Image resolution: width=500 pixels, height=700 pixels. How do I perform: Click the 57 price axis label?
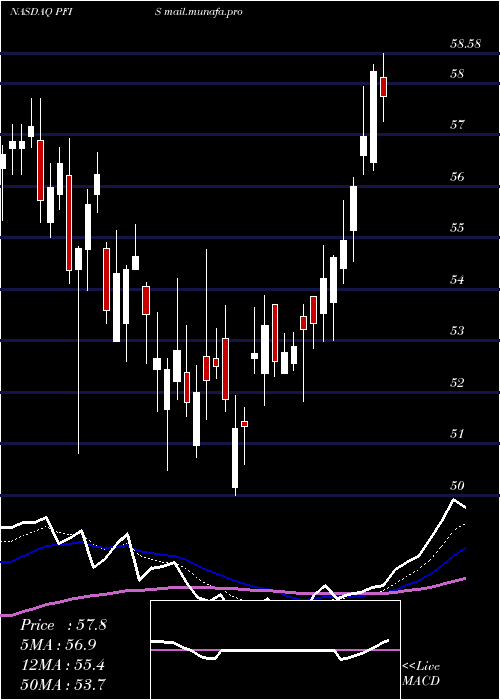457,125
